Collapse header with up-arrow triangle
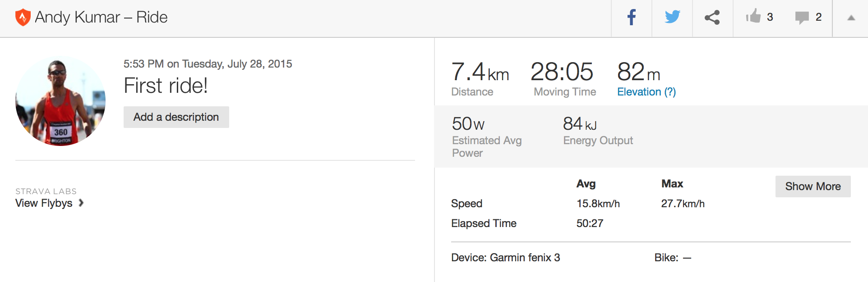Screen dimensions: 868x282 (851, 18)
